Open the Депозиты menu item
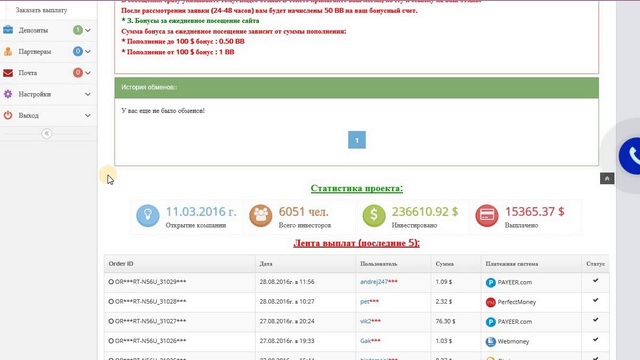640x360 pixels. point(48,30)
